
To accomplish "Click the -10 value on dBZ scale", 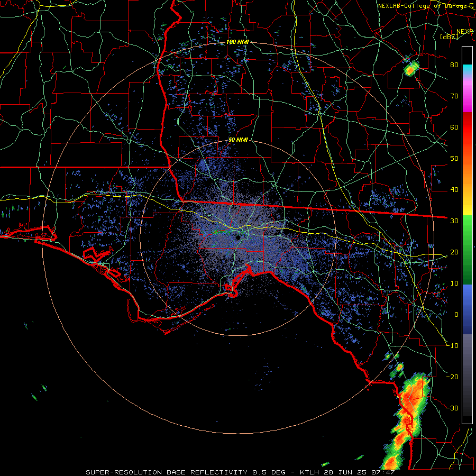I will coord(453,346).
